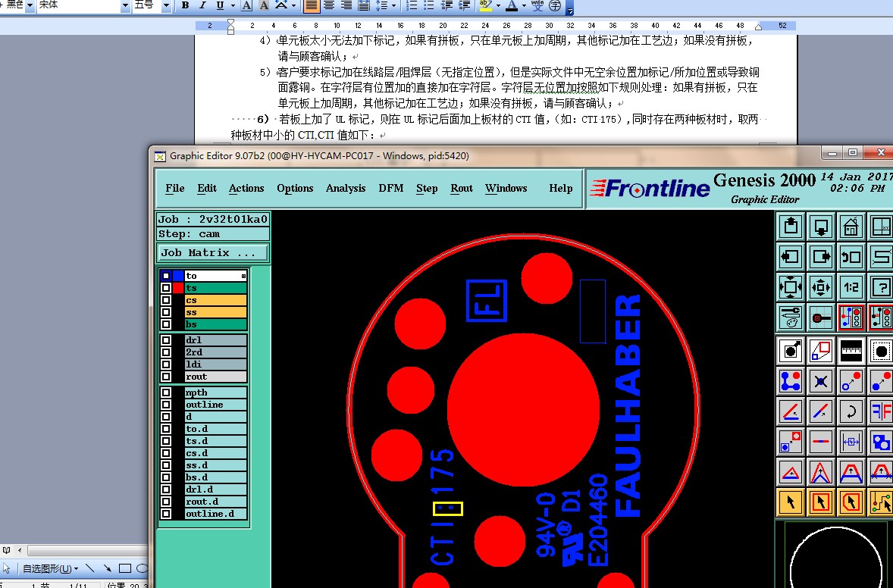
Task: Select the plain black arrow pointer tool
Action: point(791,502)
